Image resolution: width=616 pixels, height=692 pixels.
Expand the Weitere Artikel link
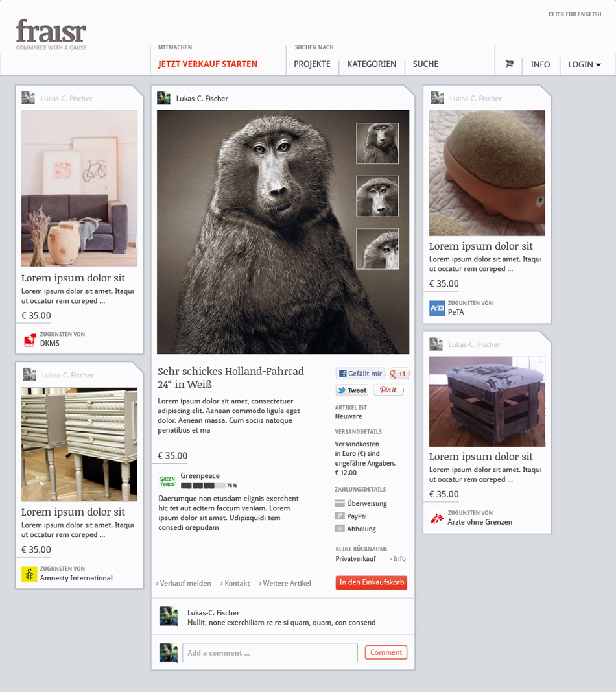tap(285, 583)
